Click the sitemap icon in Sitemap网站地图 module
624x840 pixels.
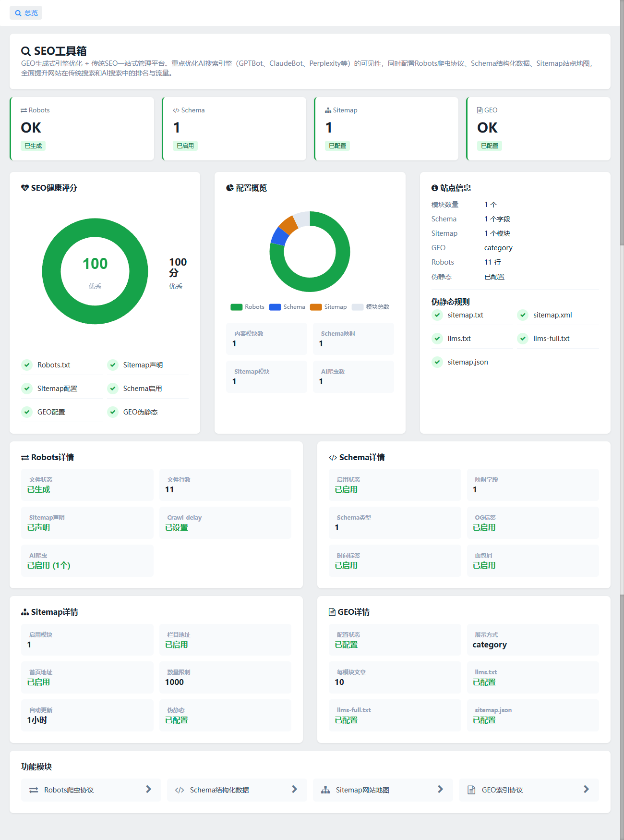point(325,790)
